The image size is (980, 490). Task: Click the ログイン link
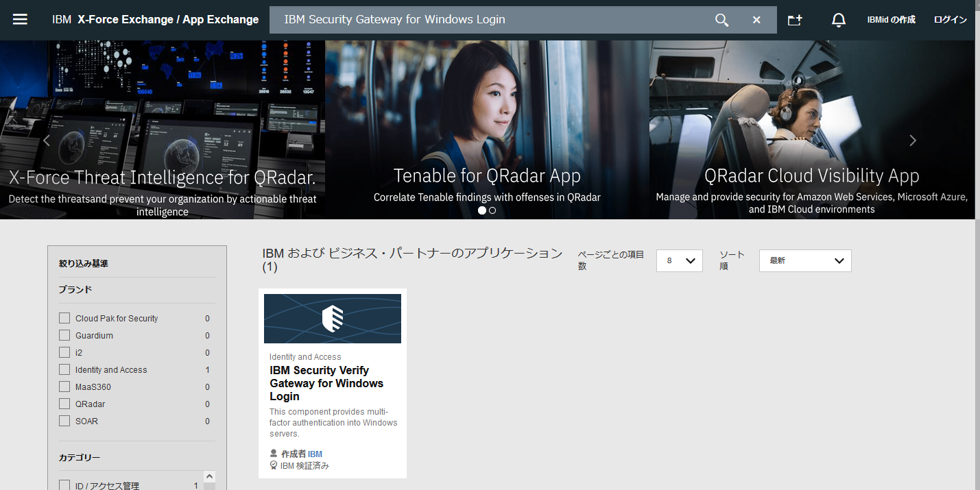coord(951,20)
